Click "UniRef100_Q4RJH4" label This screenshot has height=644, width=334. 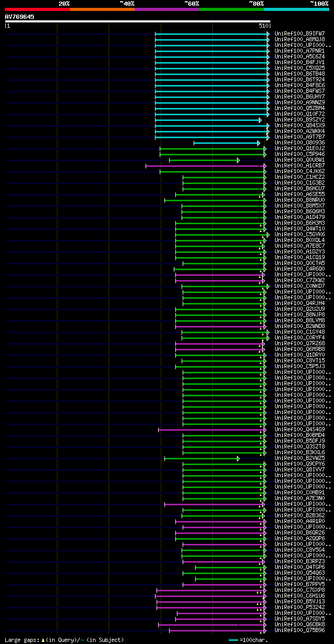click(x=300, y=303)
